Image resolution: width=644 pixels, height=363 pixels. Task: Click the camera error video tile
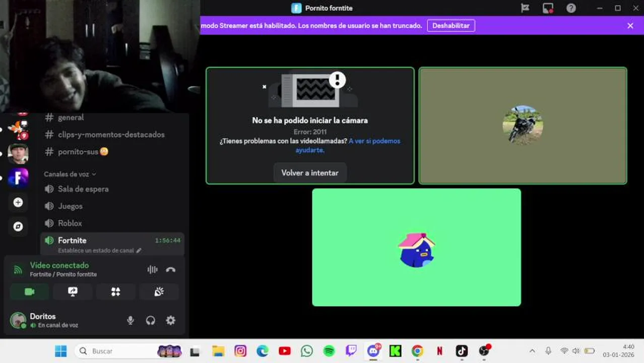pos(310,126)
